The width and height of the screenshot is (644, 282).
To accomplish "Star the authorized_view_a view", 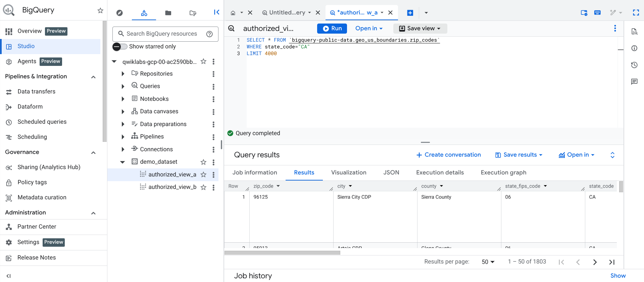I will [x=203, y=174].
